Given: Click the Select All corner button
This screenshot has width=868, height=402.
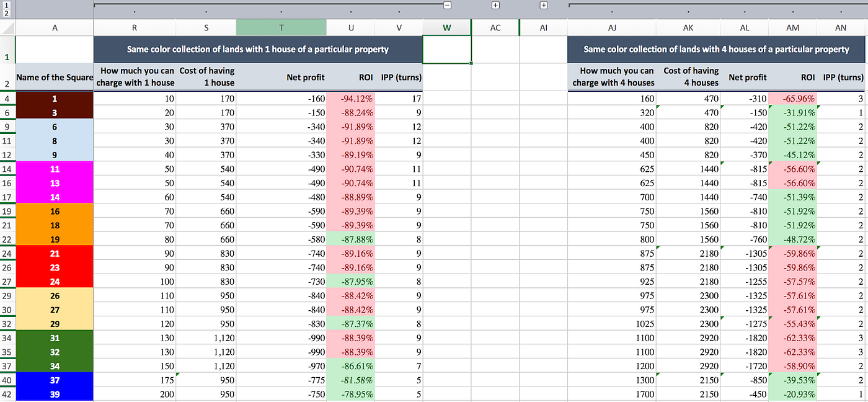Looking at the screenshot, I should click(7, 27).
